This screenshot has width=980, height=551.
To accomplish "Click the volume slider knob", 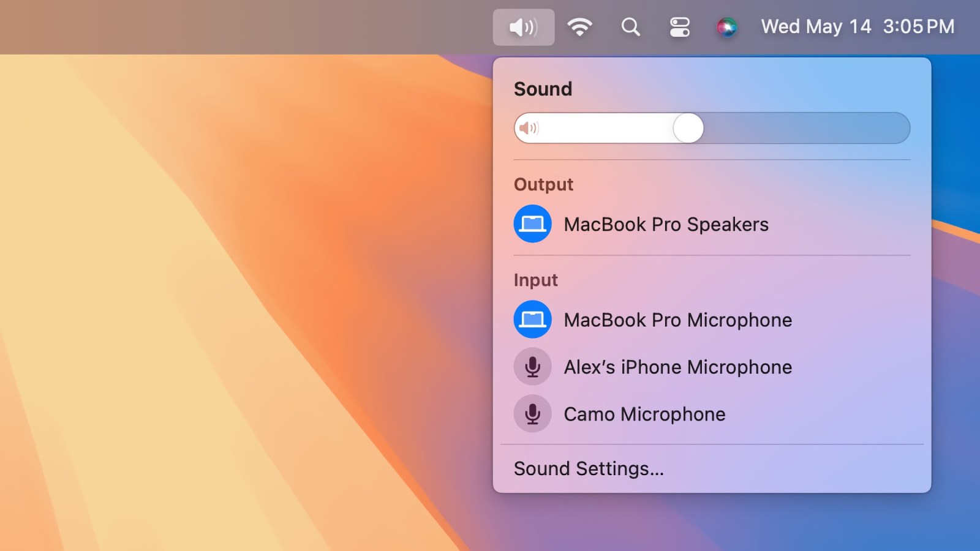I will (688, 128).
